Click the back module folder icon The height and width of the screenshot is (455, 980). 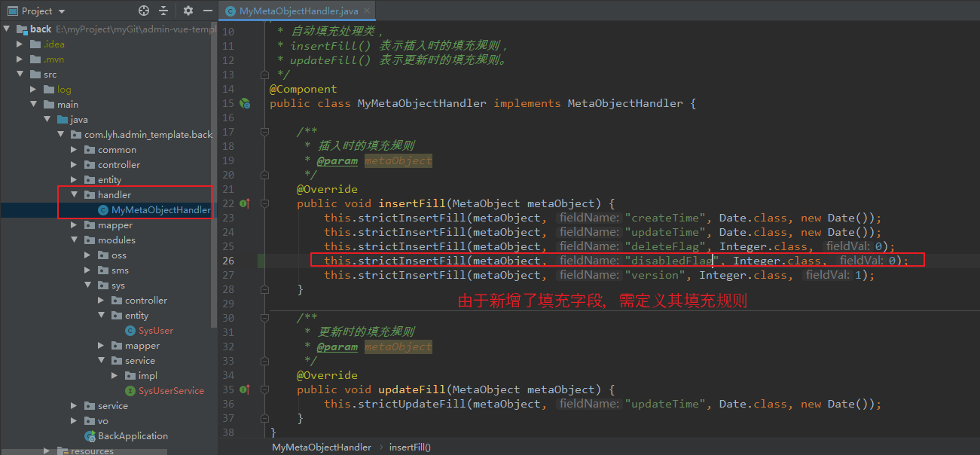[22, 29]
